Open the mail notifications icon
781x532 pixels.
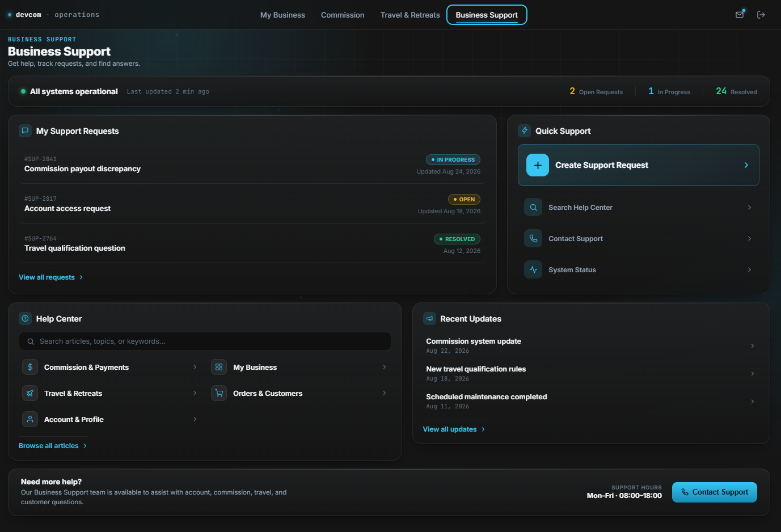pyautogui.click(x=740, y=15)
